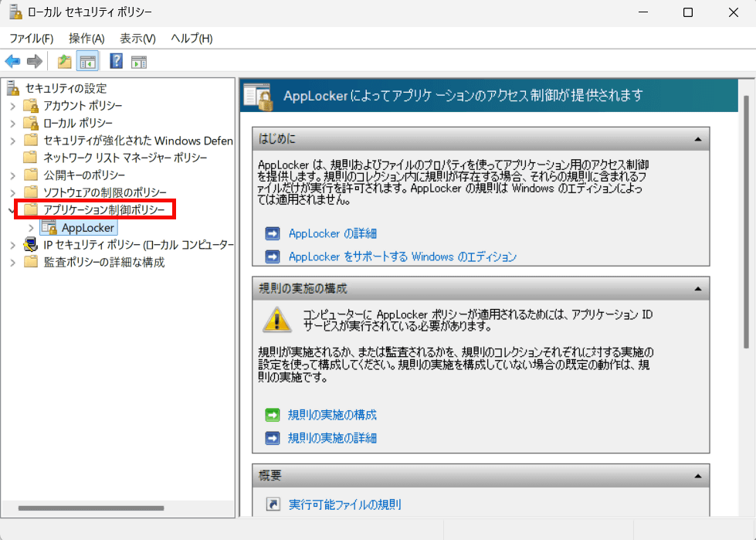This screenshot has width=756, height=540.
Task: Click the tree pane horizontal scrollbar
Action: point(91,508)
